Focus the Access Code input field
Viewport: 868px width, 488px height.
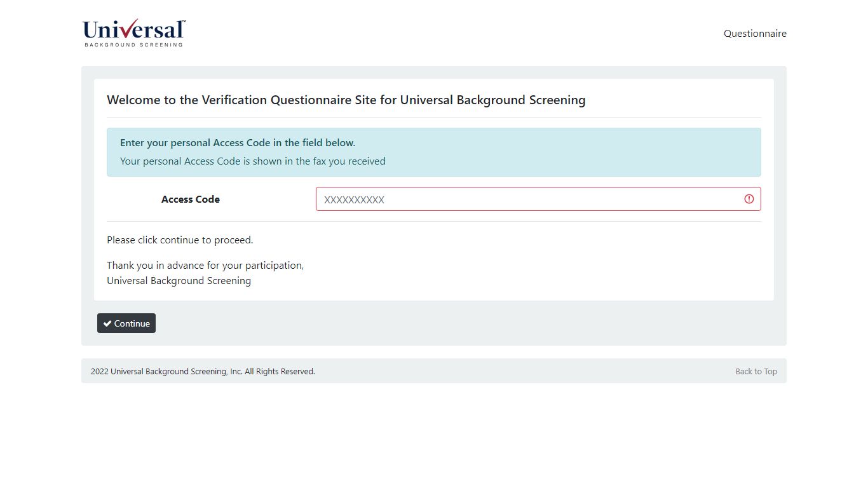point(538,199)
